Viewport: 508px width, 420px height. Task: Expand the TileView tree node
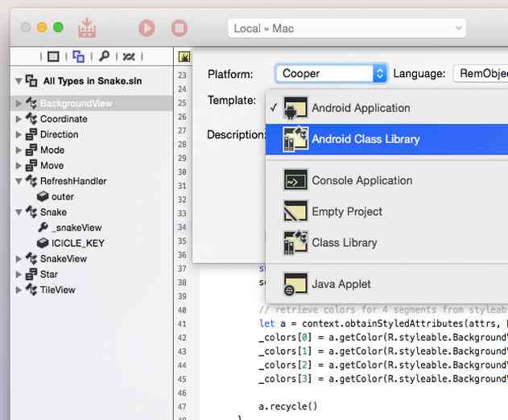(x=19, y=290)
